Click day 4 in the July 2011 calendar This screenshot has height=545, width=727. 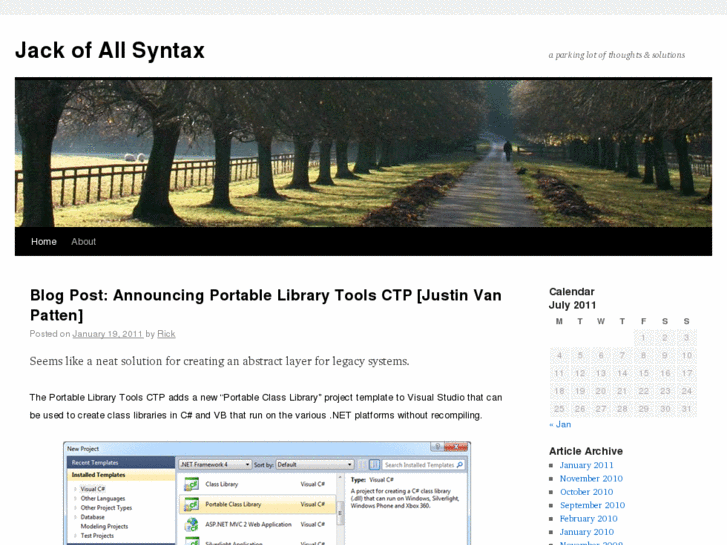559,356
